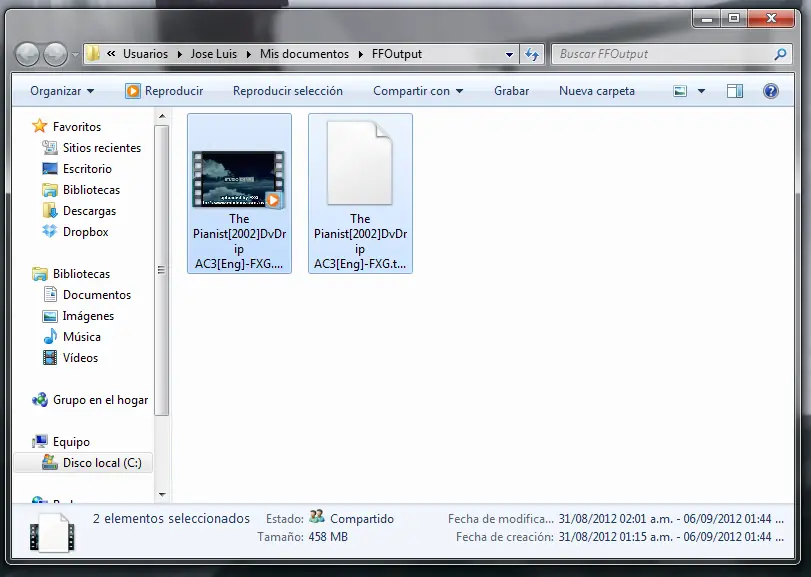Navigate to Mis documentos breadcrumb
This screenshot has height=577, width=811.
point(304,54)
